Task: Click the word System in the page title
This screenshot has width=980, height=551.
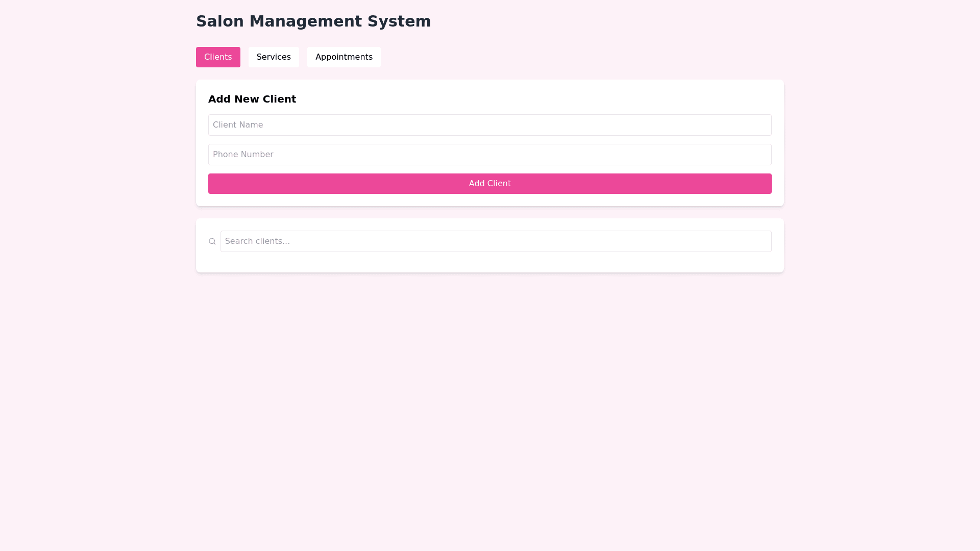Action: click(399, 21)
